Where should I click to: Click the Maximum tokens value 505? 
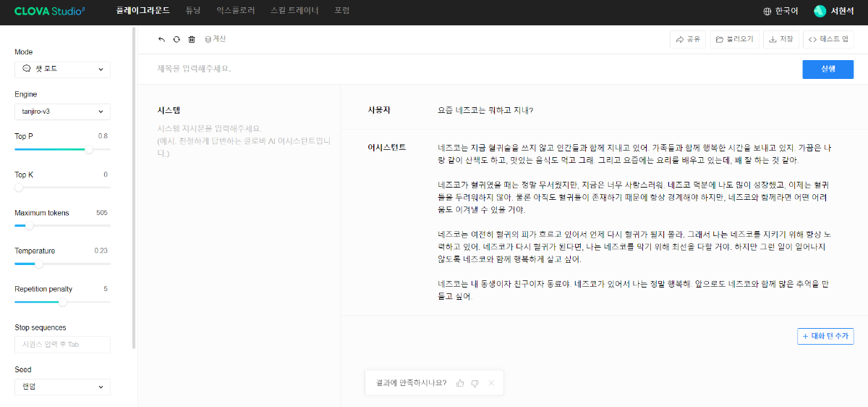[x=102, y=213]
